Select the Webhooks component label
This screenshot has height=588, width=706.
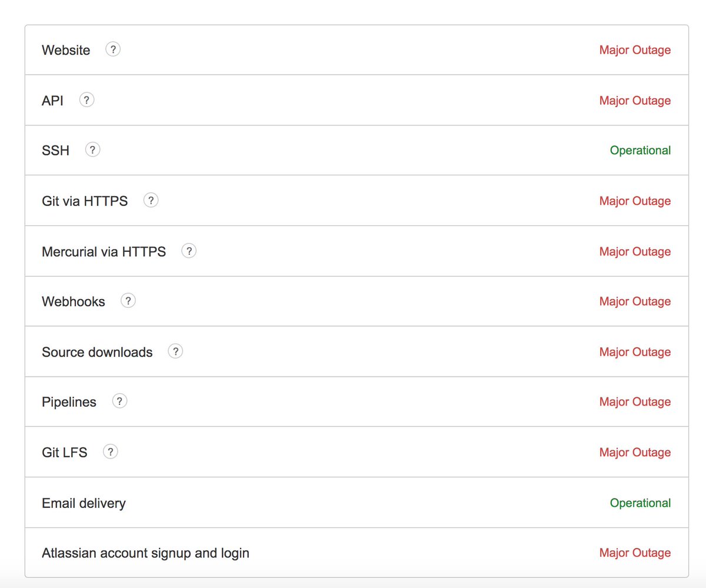click(74, 302)
